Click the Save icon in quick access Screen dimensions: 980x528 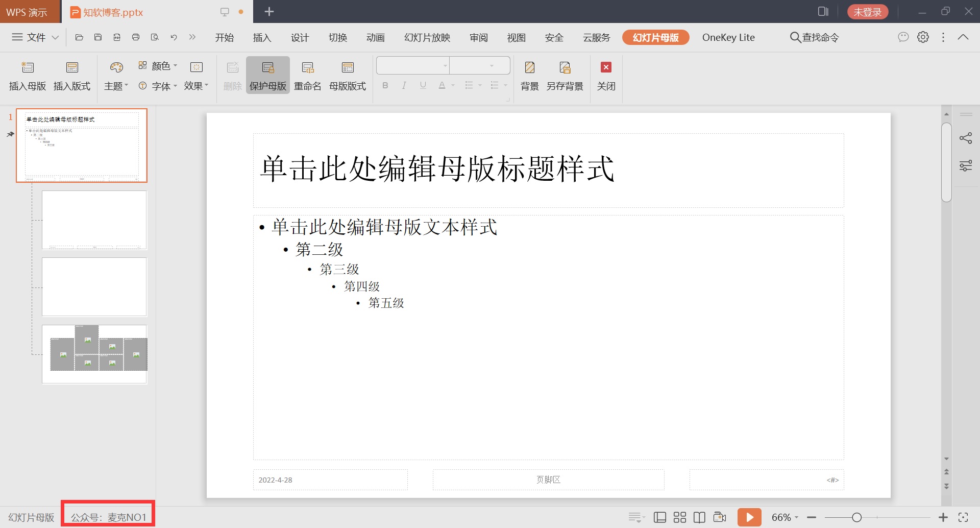98,37
